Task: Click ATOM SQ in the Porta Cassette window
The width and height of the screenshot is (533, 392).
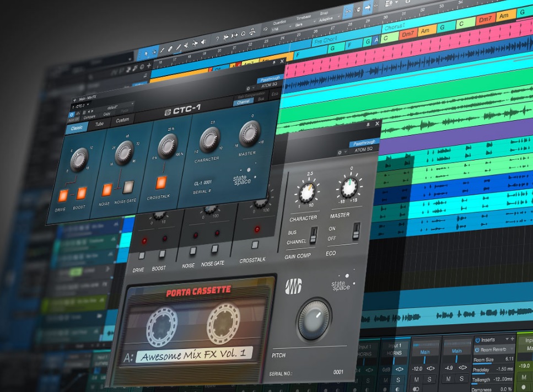Action: point(363,149)
